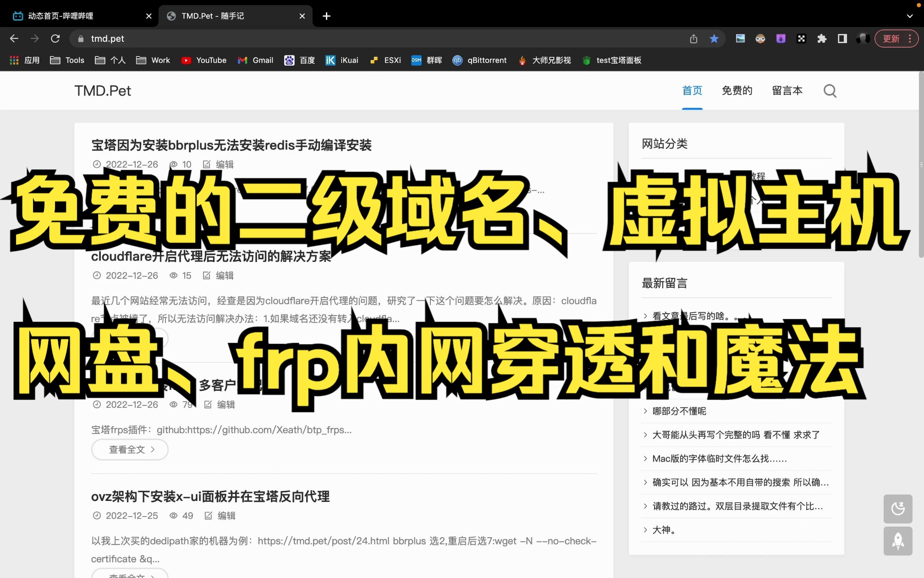Go forward using browser forward arrow
Viewport: 924px width, 578px height.
[x=35, y=39]
